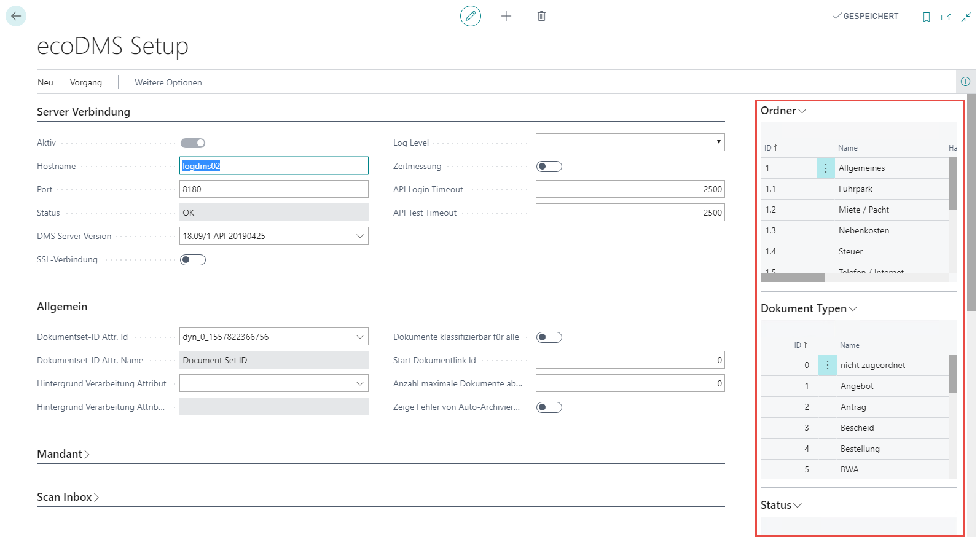Sort Ordner list by ID column
The height and width of the screenshot is (537, 980).
pyautogui.click(x=771, y=148)
